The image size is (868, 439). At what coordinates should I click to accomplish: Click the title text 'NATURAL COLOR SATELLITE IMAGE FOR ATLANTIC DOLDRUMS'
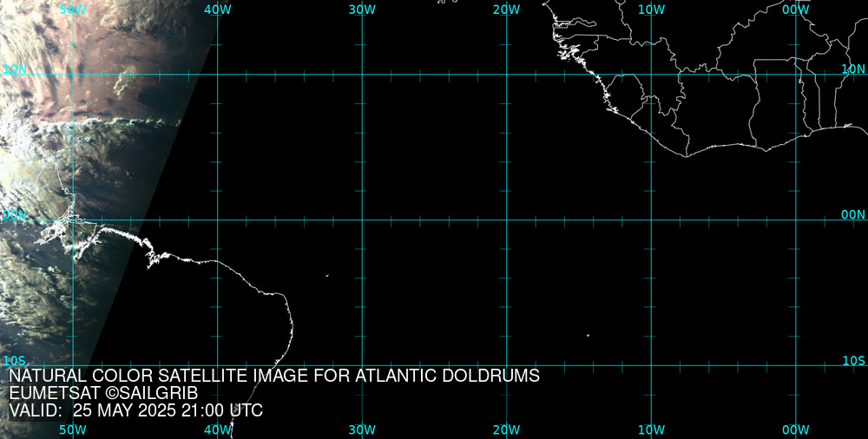pos(274,376)
